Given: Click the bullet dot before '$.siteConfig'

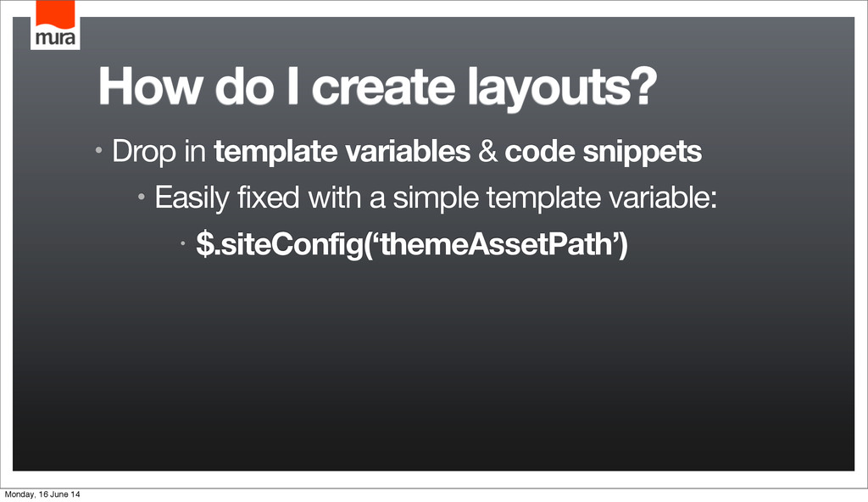Looking at the screenshot, I should (183, 243).
